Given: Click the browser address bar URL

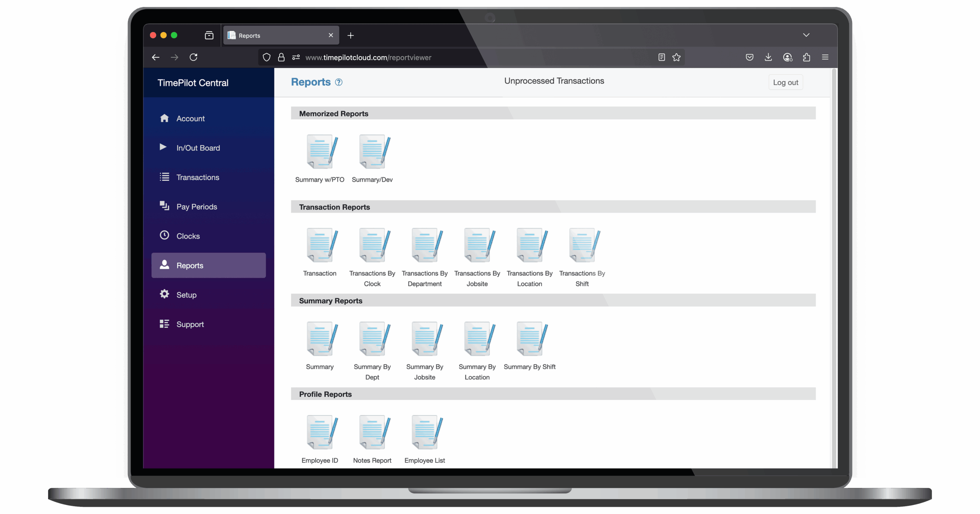Looking at the screenshot, I should coord(368,57).
